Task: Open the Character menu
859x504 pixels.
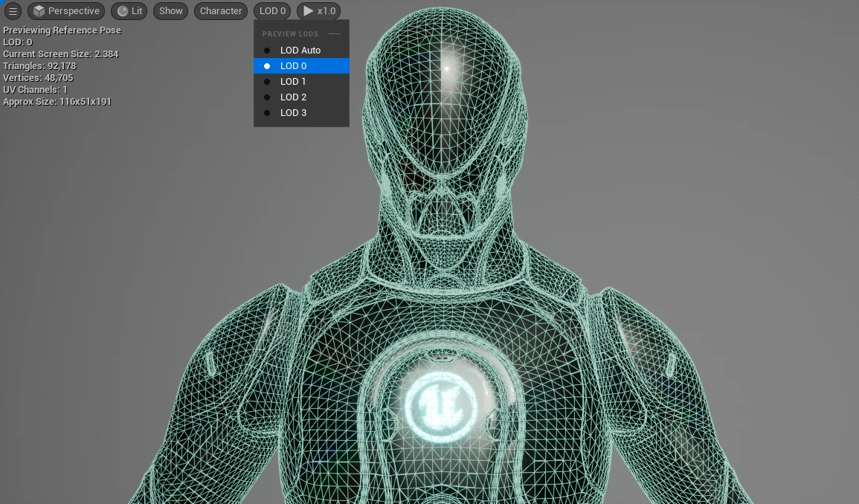Action: [221, 11]
